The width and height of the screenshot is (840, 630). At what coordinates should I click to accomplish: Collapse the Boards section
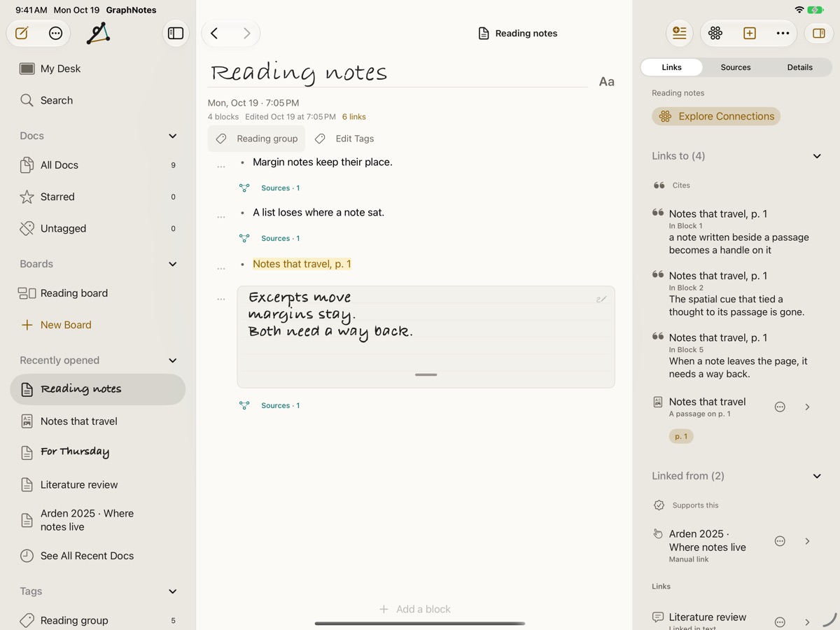[x=173, y=264]
